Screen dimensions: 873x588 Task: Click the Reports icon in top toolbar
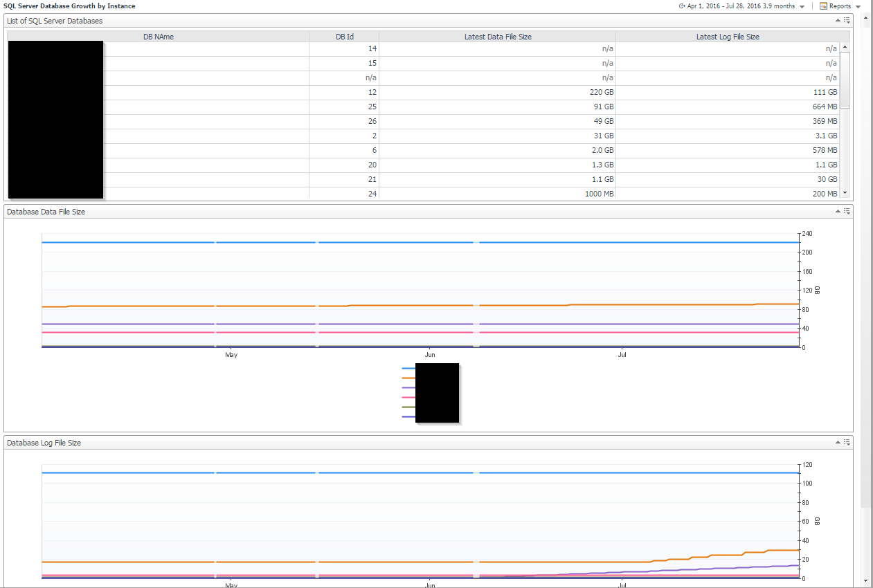click(823, 6)
